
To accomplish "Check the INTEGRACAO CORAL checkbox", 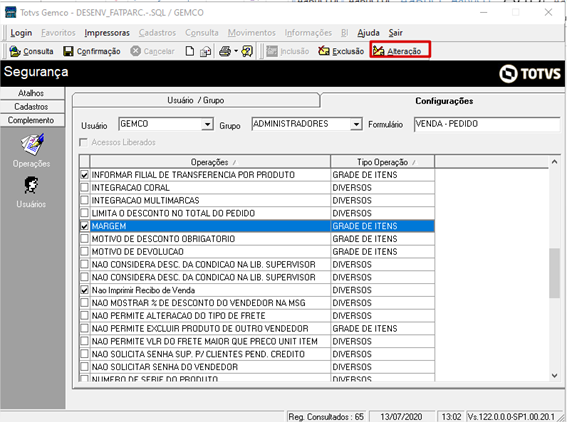I will pyautogui.click(x=84, y=188).
